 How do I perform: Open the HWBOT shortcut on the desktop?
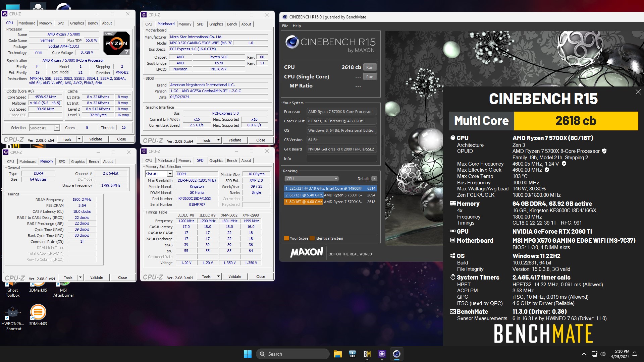coord(13,318)
